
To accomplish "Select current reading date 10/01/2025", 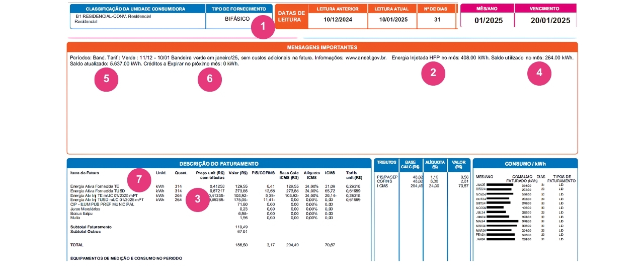I will tap(394, 20).
